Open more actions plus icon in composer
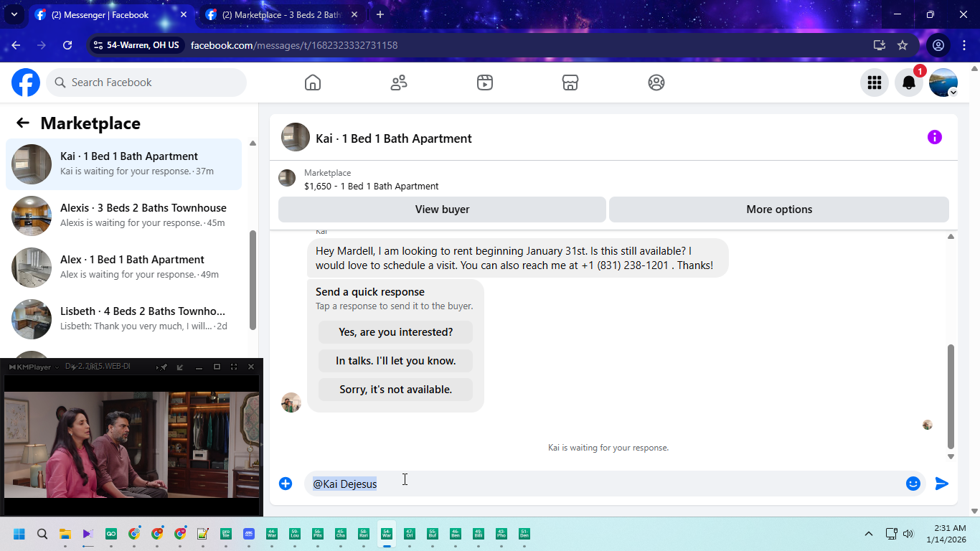This screenshot has width=980, height=551. click(286, 484)
